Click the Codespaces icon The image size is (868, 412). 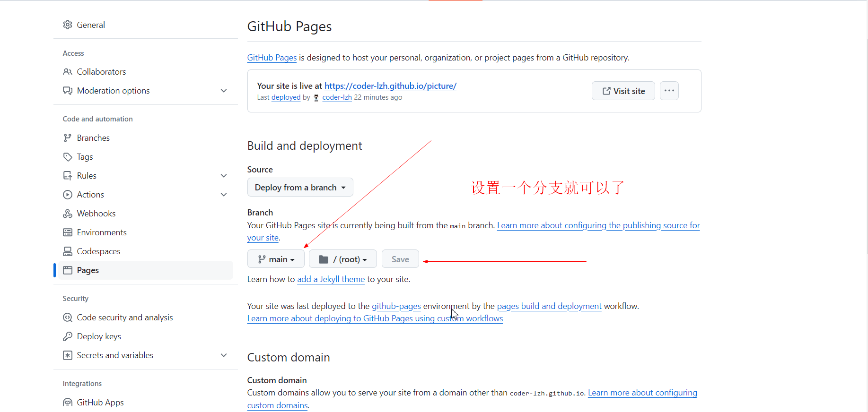pos(68,251)
